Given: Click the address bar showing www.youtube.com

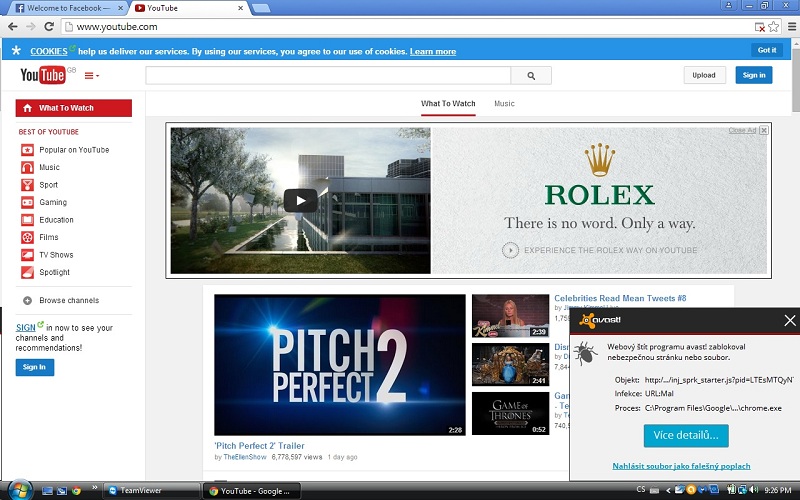Looking at the screenshot, I should (x=408, y=27).
